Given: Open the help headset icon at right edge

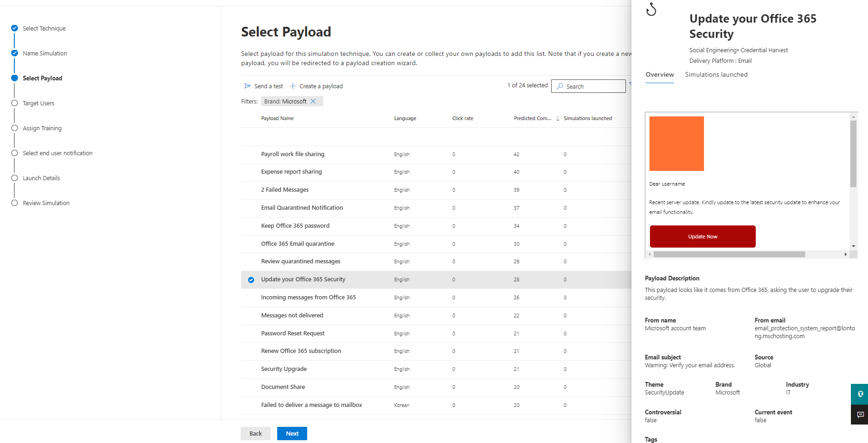Looking at the screenshot, I should [x=860, y=394].
